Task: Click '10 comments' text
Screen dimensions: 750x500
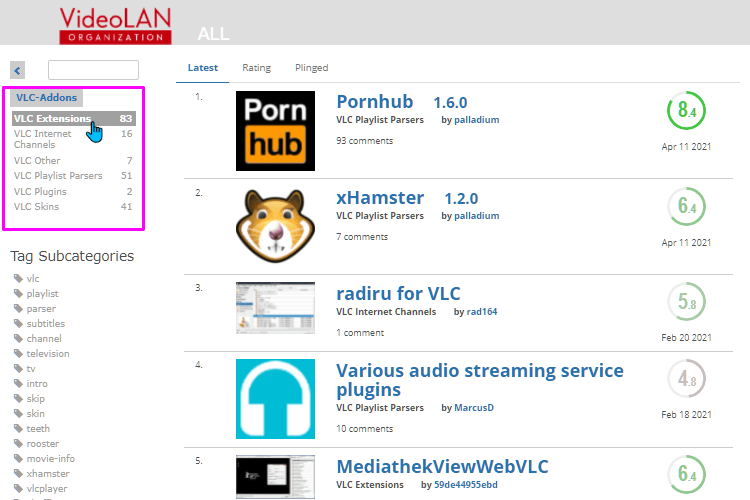Action: tap(364, 429)
